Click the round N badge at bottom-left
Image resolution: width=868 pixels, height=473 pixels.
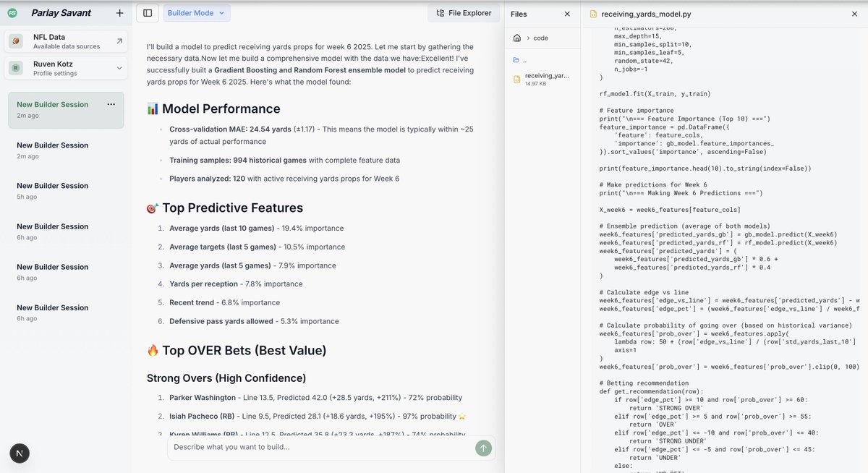tap(20, 453)
